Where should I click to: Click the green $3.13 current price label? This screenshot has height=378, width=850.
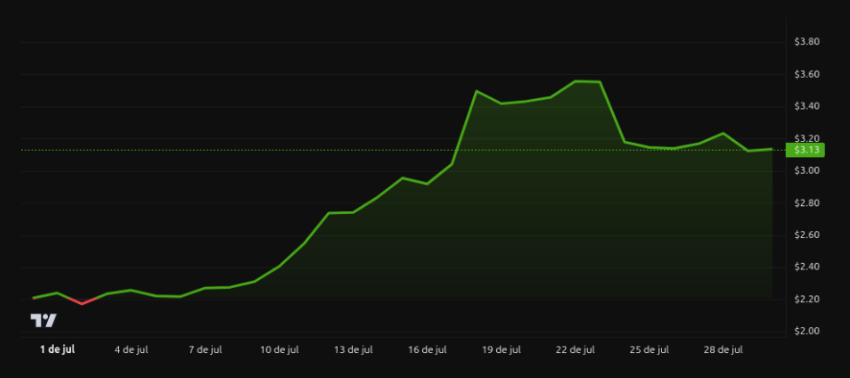805,150
